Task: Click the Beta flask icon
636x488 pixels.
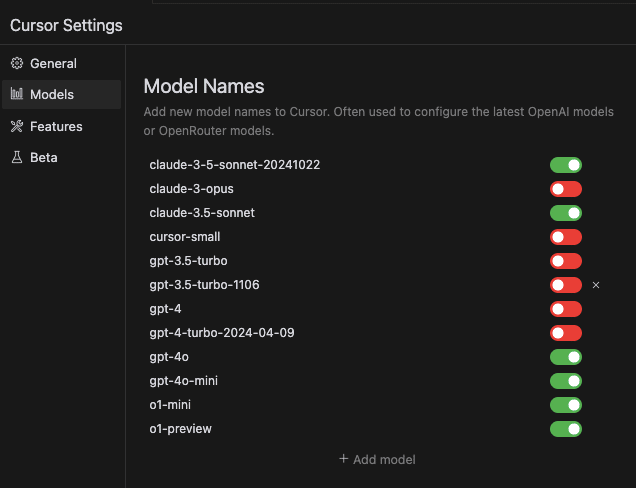Action: [17, 157]
